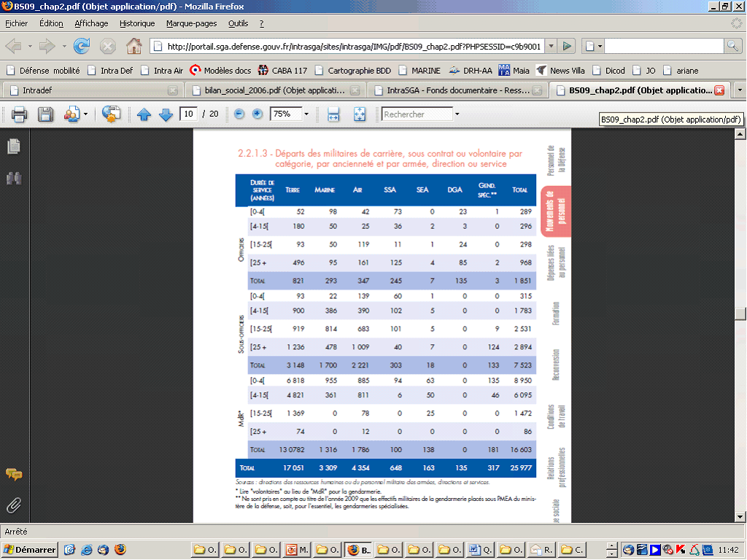The height and width of the screenshot is (560, 747).
Task: Open the Pages panel in sidebar
Action: click(13, 147)
